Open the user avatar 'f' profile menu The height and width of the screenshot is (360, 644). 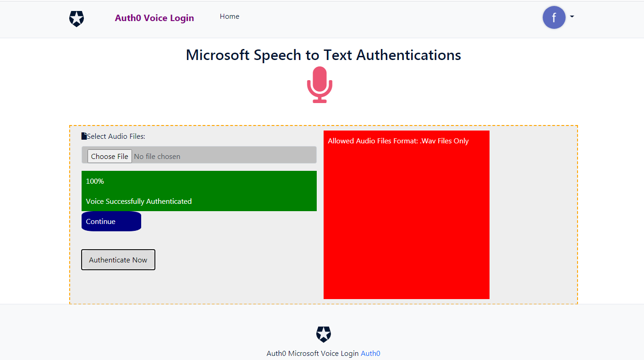pos(554,18)
